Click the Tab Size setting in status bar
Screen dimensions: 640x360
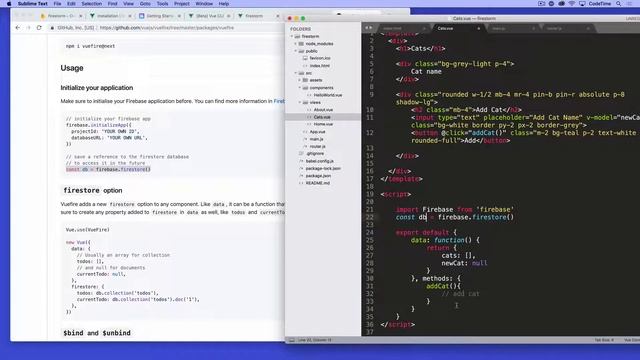[x=604, y=340]
